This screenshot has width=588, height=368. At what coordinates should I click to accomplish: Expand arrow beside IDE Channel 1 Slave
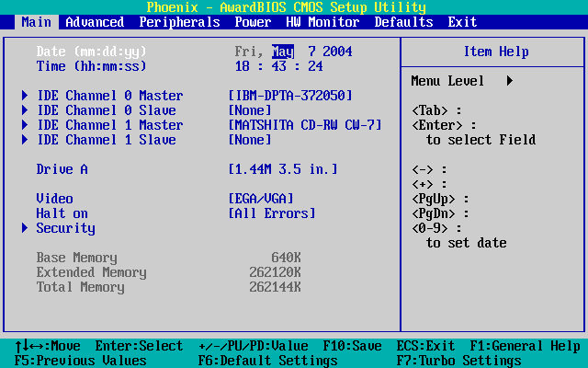25,140
